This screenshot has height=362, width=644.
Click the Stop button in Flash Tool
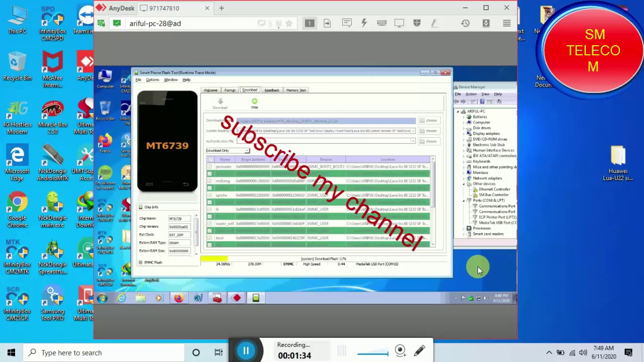255,104
